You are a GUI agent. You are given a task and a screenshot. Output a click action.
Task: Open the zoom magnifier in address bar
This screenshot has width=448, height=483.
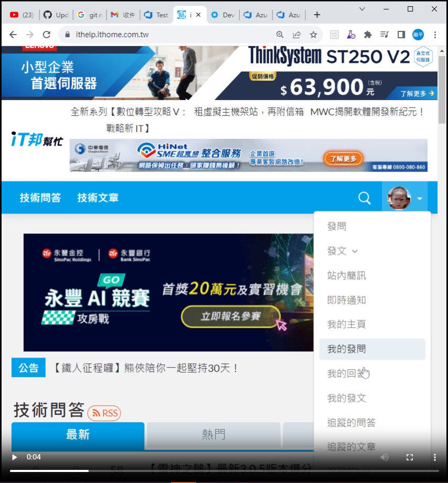(280, 35)
